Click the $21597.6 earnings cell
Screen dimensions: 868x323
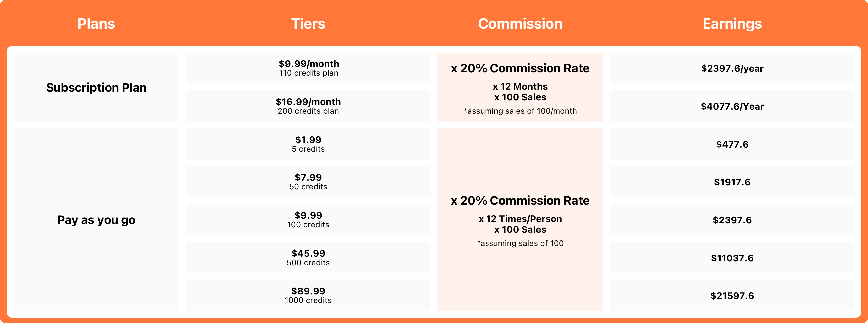click(x=732, y=295)
